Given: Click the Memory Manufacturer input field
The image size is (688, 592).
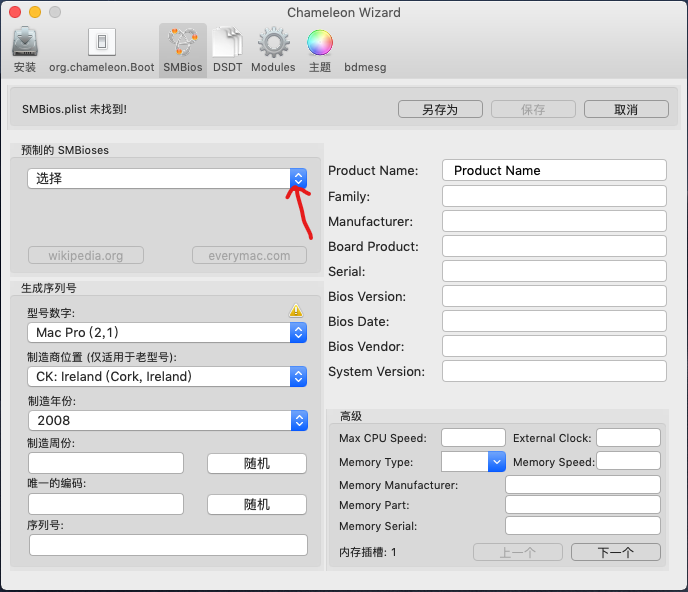Looking at the screenshot, I should [x=583, y=484].
